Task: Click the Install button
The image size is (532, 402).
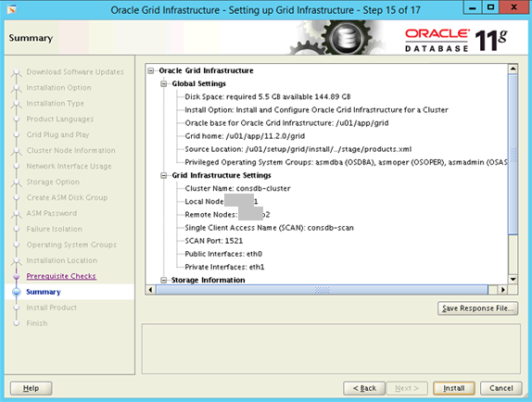Action: (453, 388)
